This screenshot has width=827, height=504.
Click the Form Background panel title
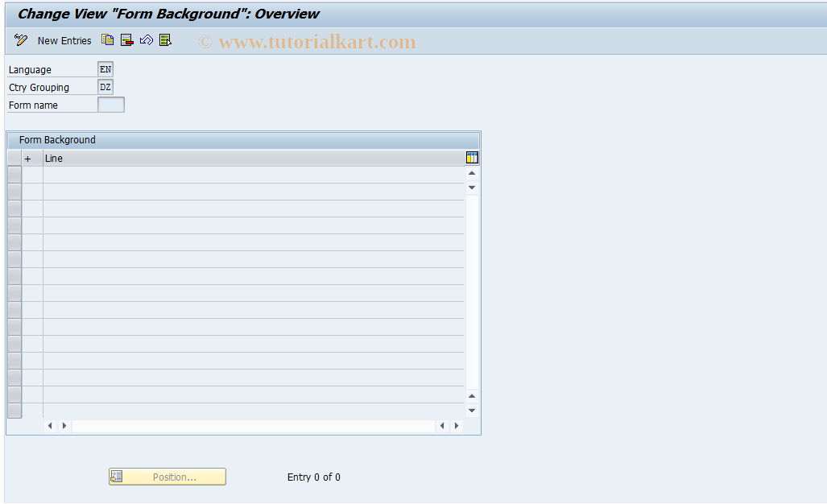57,140
